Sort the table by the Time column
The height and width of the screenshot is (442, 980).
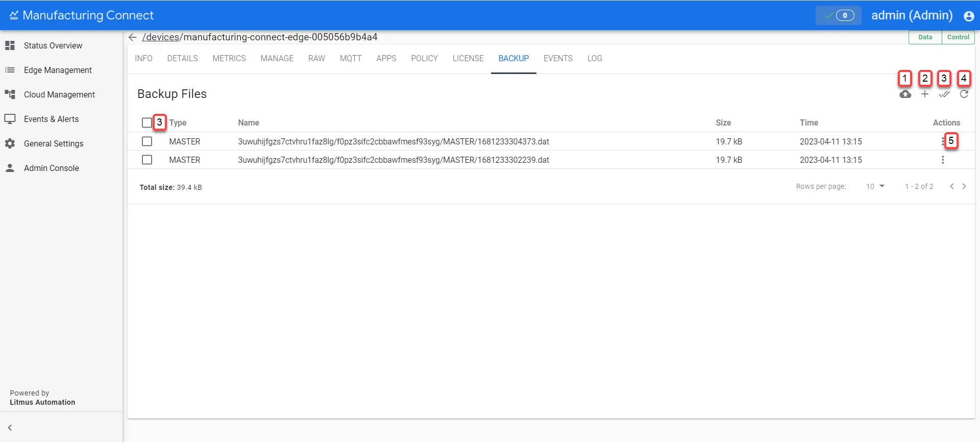coord(809,122)
